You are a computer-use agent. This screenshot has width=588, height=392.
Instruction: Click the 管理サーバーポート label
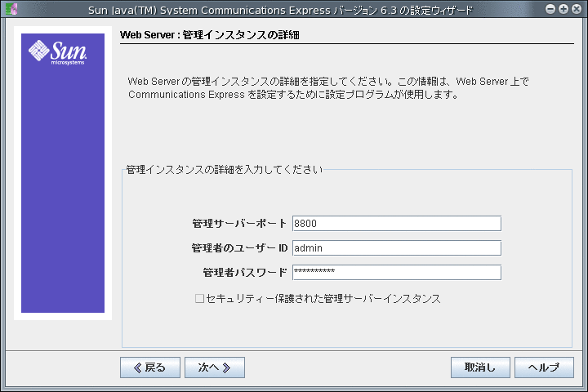(239, 224)
